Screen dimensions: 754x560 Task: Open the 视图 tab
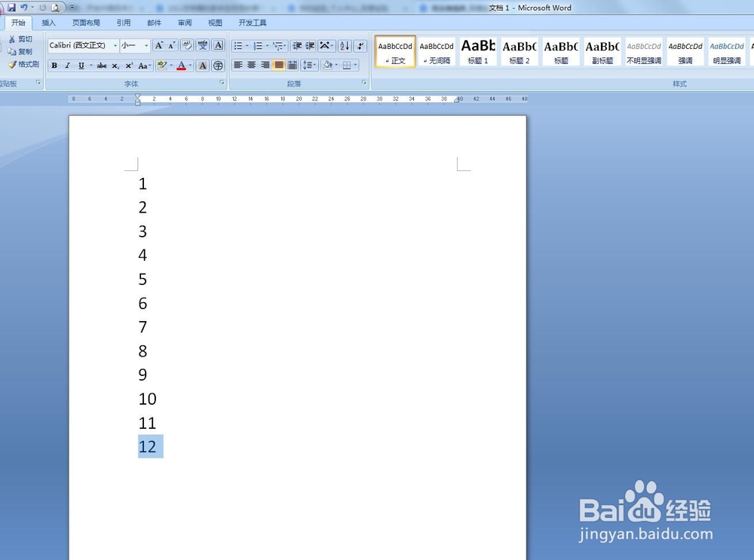pyautogui.click(x=215, y=23)
